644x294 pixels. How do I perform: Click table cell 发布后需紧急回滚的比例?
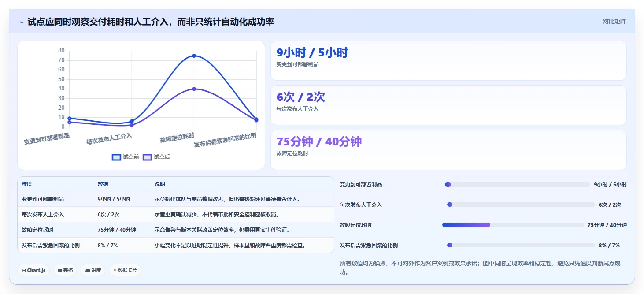point(51,246)
